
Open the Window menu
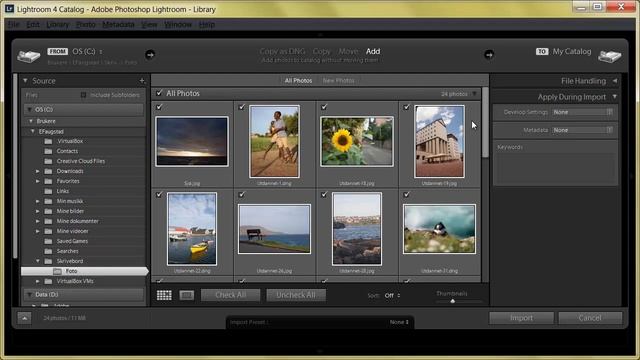pos(178,24)
